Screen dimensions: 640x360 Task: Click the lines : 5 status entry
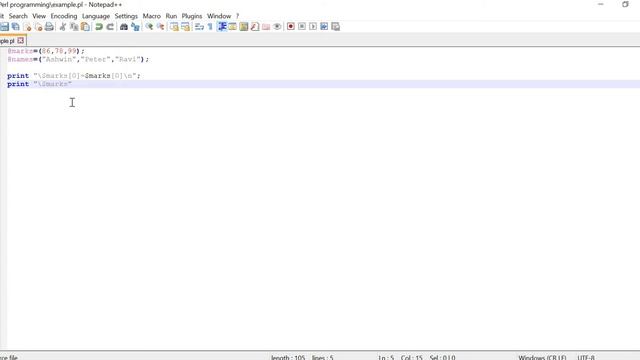[322, 357]
